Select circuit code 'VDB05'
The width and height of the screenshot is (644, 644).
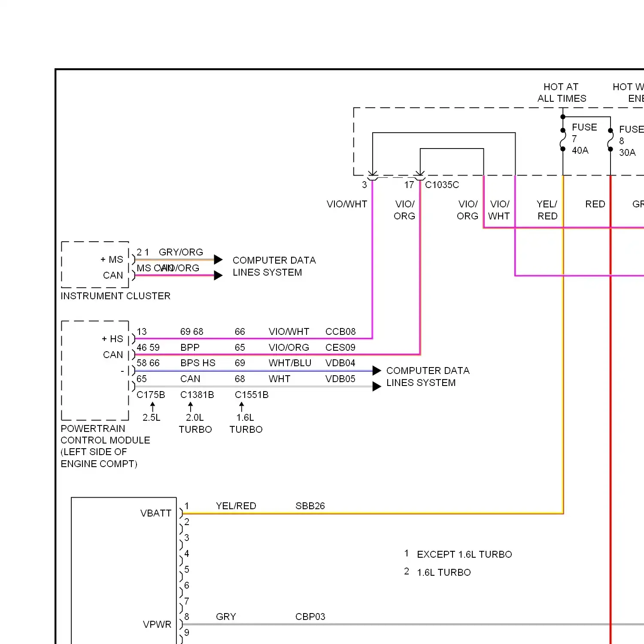pos(340,379)
